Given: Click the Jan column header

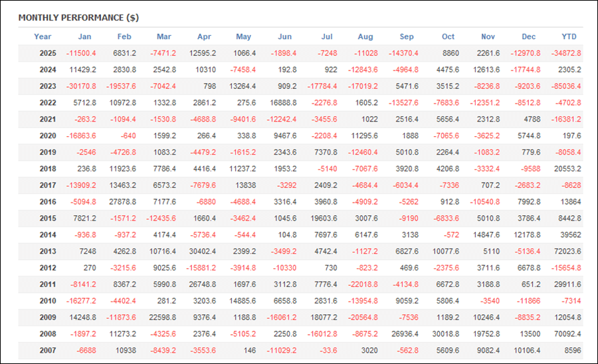Looking at the screenshot, I should [x=85, y=37].
